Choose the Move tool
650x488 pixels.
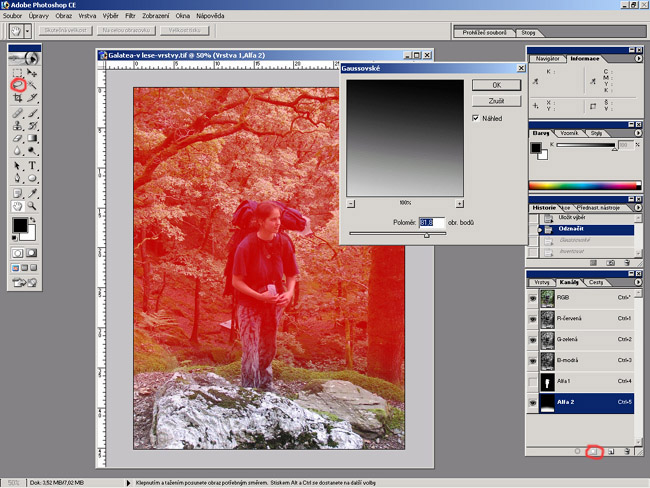tap(33, 73)
